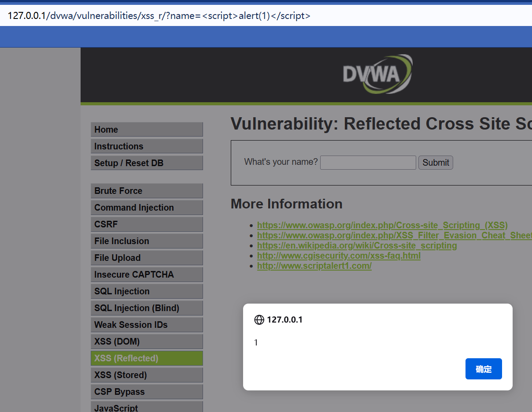Go to Command Injection page

coord(147,208)
